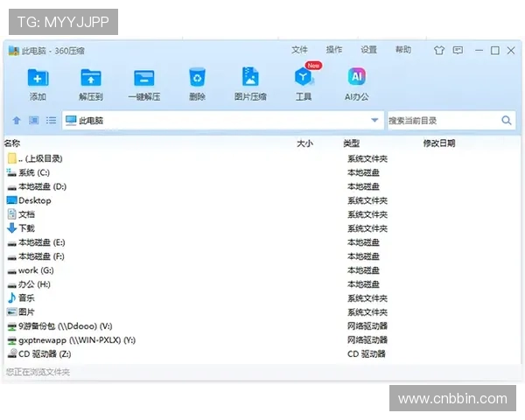Minimize the 360压缩 window
Screen dimensions: 525x420
[479, 51]
